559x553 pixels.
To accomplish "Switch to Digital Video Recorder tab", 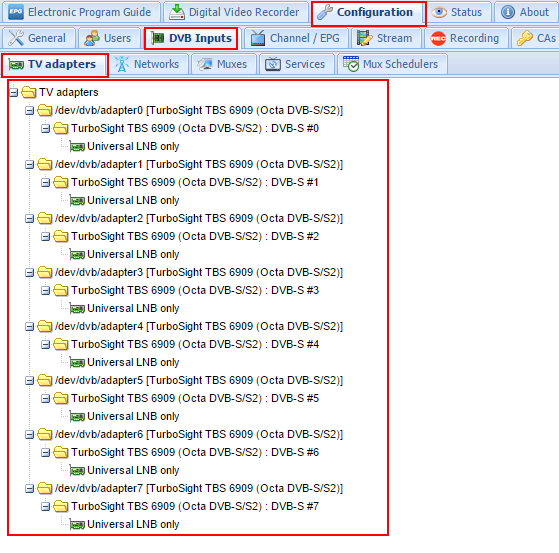I will [x=236, y=12].
